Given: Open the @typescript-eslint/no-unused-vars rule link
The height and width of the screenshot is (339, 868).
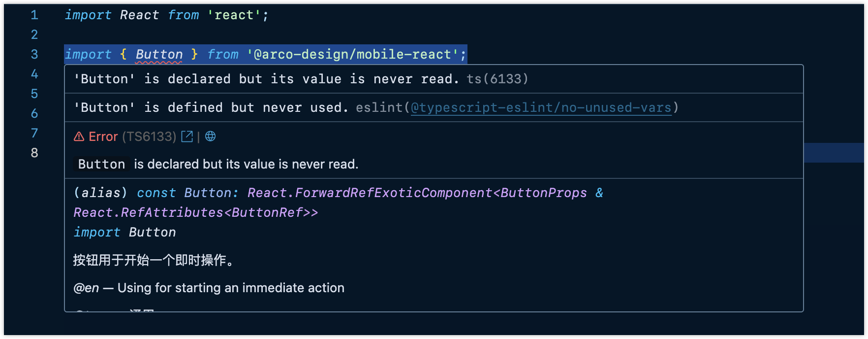Looking at the screenshot, I should 541,107.
